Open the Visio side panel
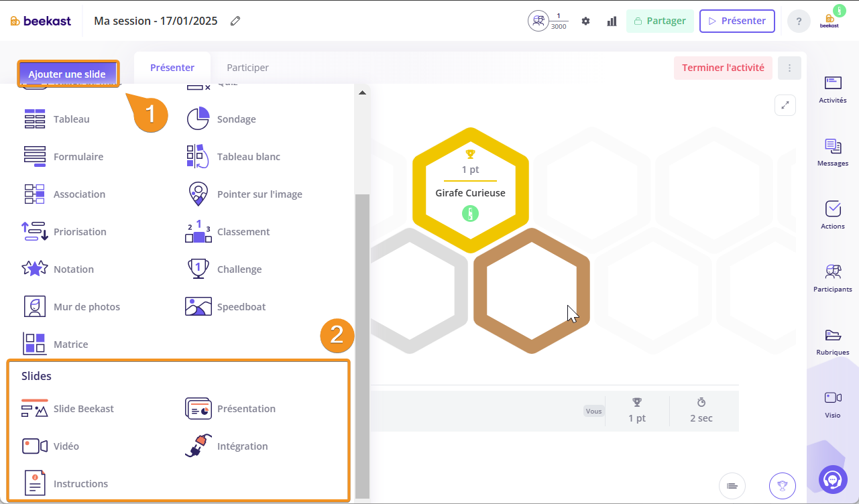 tap(833, 404)
